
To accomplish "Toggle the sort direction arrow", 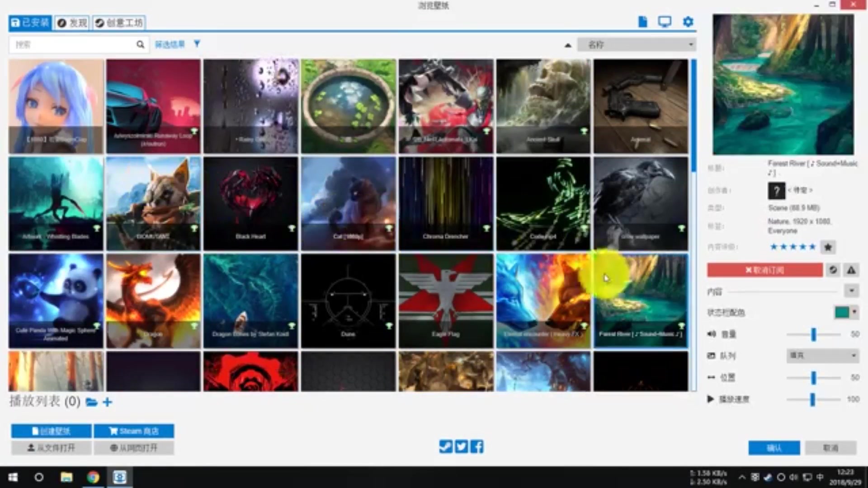I will click(x=568, y=45).
